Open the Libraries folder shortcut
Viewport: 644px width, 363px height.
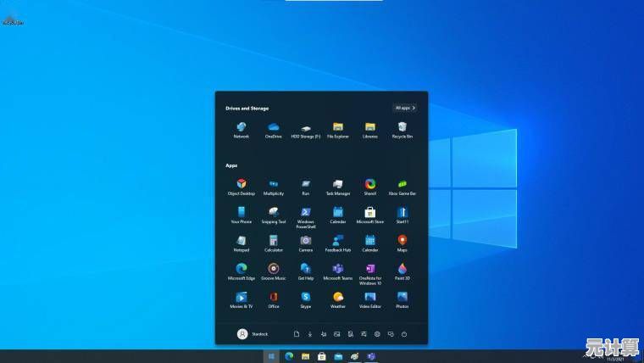pos(370,131)
